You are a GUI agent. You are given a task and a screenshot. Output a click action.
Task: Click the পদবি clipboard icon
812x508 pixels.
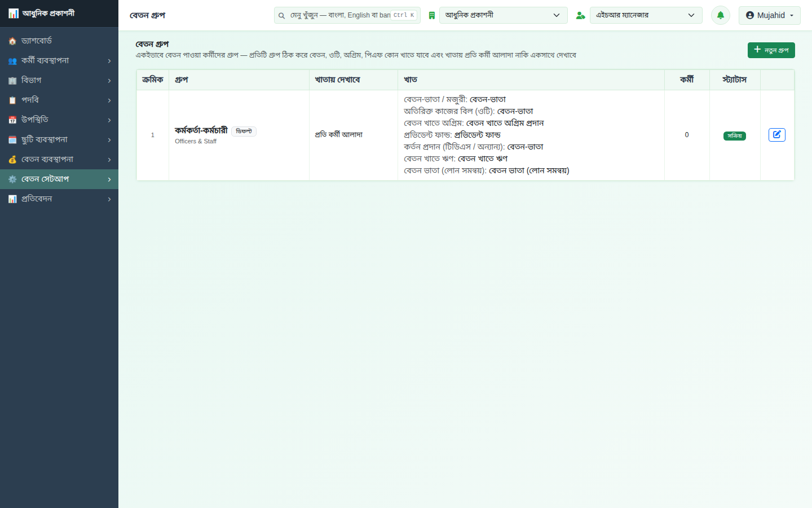[12, 100]
